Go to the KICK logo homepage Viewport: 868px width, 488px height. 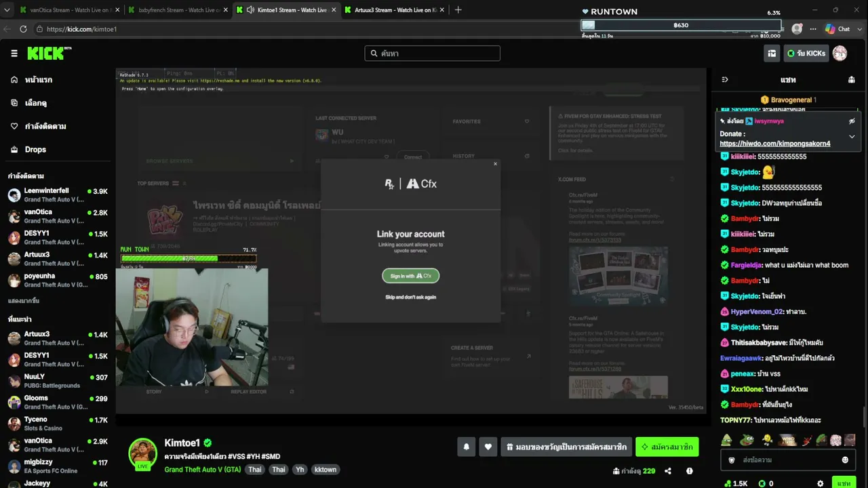(x=49, y=54)
